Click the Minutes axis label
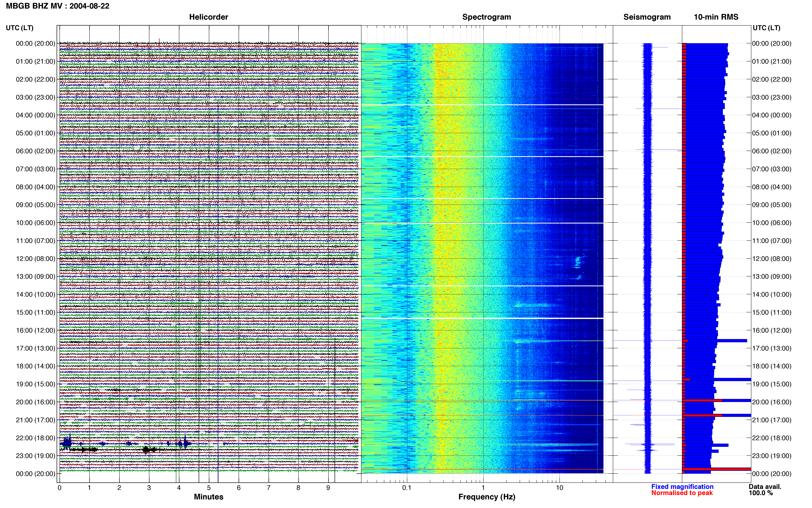 pyautogui.click(x=209, y=497)
